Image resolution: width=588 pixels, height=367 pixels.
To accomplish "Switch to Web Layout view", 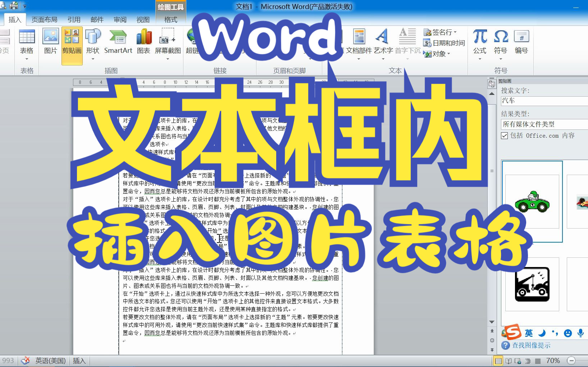I will 518,361.
